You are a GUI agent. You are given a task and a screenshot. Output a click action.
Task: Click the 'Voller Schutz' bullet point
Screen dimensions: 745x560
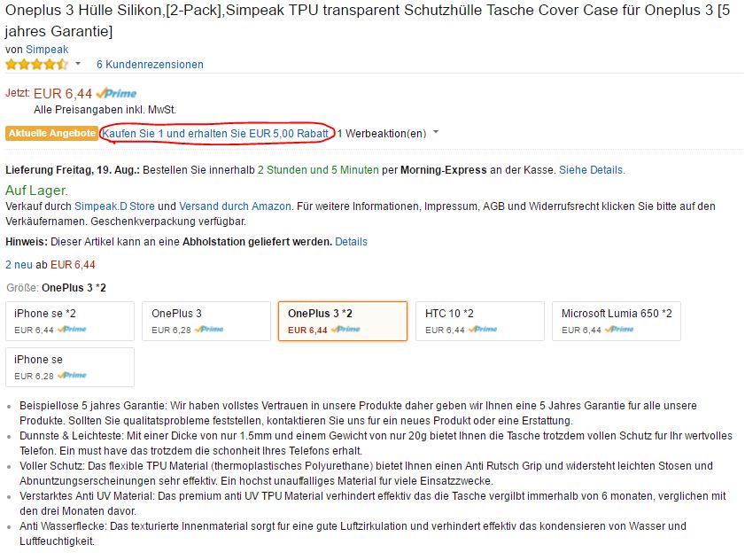(366, 473)
